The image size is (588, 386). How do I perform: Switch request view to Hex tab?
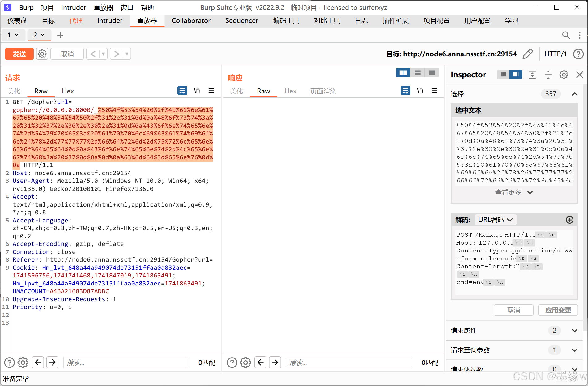coord(68,91)
